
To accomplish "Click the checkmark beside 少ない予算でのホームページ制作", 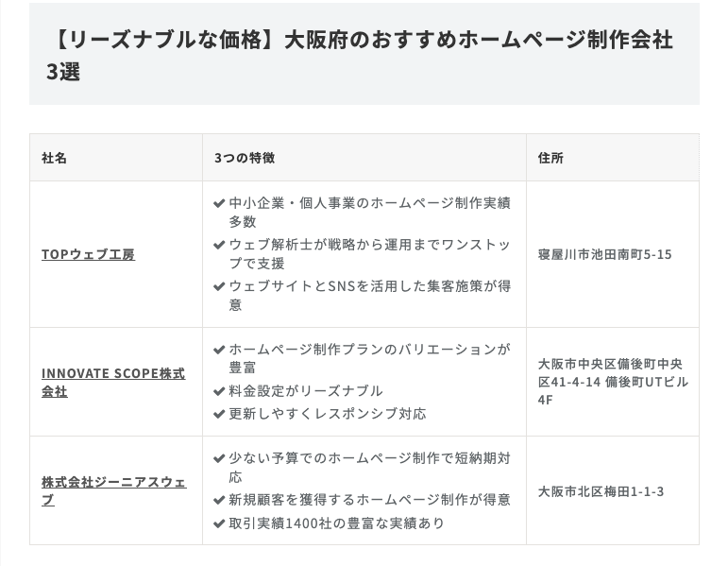I will 220,458.
